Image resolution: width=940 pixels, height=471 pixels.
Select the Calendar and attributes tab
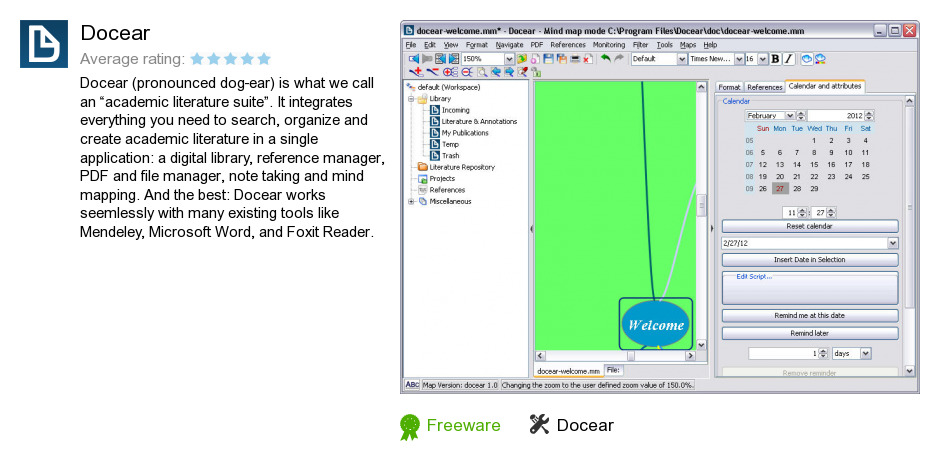coord(825,86)
